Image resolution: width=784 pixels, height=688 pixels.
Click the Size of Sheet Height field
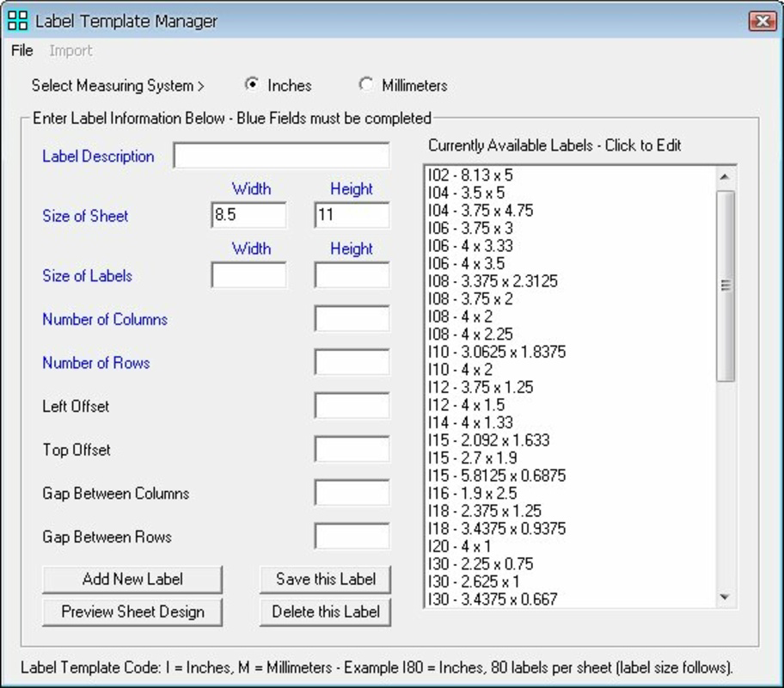click(352, 215)
